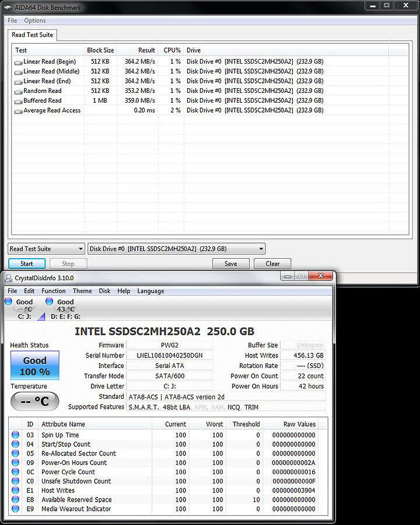Select the C: J: disk status orb
This screenshot has width=420, height=525.
pyautogui.click(x=8, y=301)
